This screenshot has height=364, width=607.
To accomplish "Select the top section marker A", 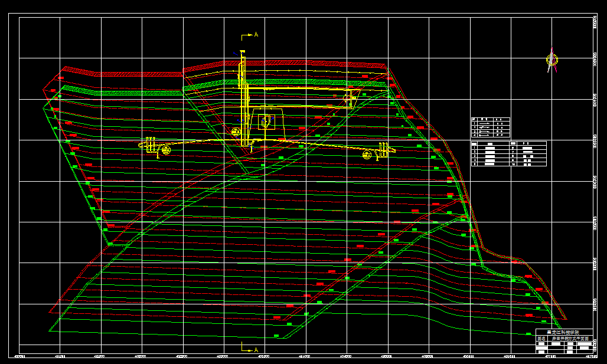I will [x=256, y=35].
